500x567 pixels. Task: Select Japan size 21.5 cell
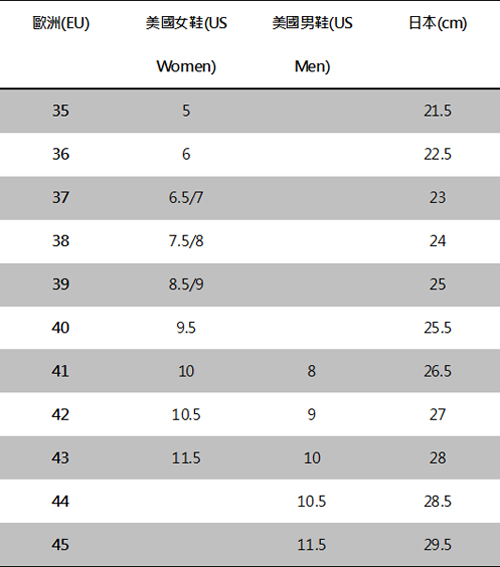(x=437, y=111)
